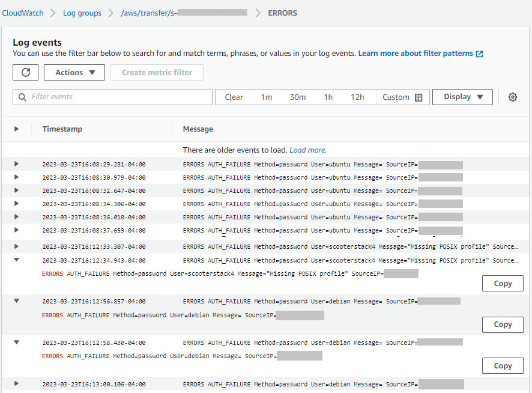Navigate to Log groups via breadcrumb
The image size is (532, 393).
(x=82, y=13)
